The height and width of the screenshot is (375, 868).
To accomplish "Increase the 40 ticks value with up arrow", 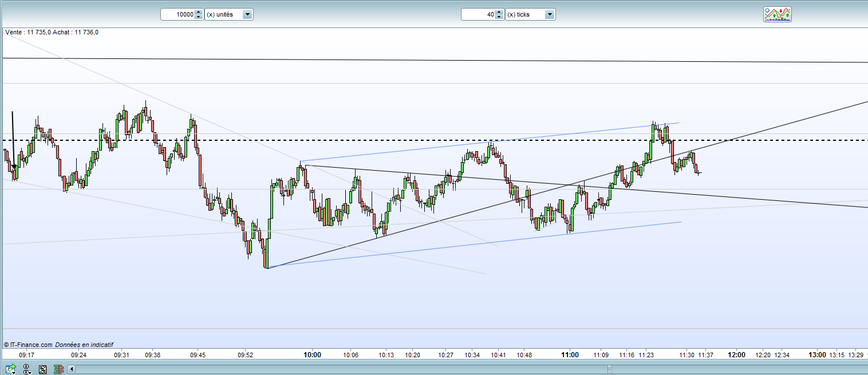I will click(499, 12).
